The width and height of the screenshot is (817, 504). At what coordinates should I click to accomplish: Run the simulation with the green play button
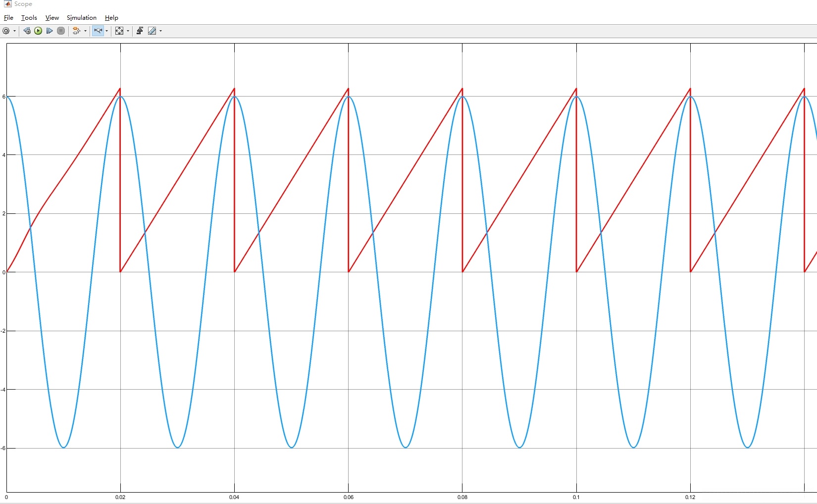point(38,31)
